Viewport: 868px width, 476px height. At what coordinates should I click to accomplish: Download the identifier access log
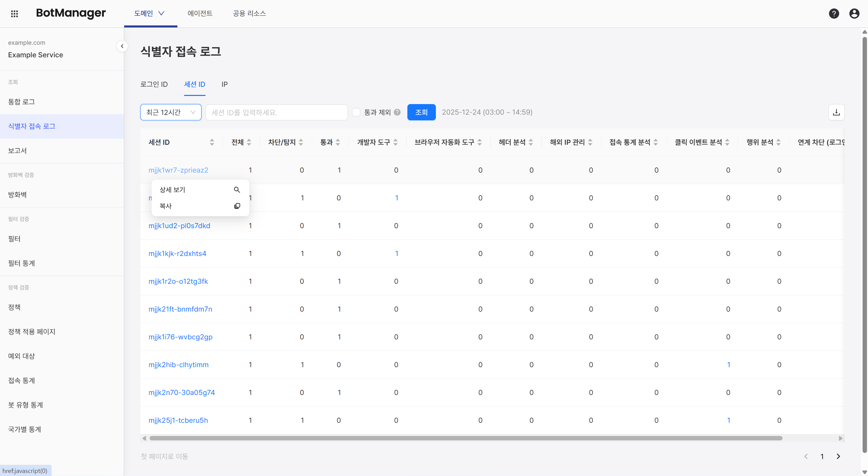pos(836,112)
